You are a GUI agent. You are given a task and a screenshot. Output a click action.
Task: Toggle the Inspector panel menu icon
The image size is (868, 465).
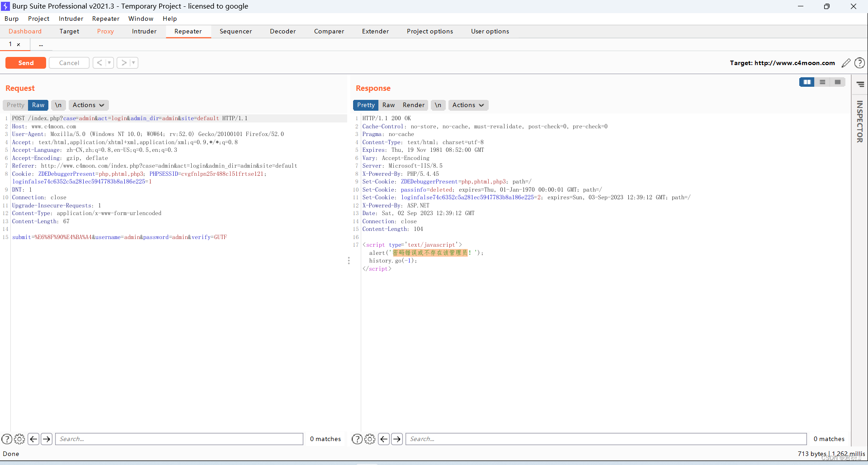pos(860,84)
